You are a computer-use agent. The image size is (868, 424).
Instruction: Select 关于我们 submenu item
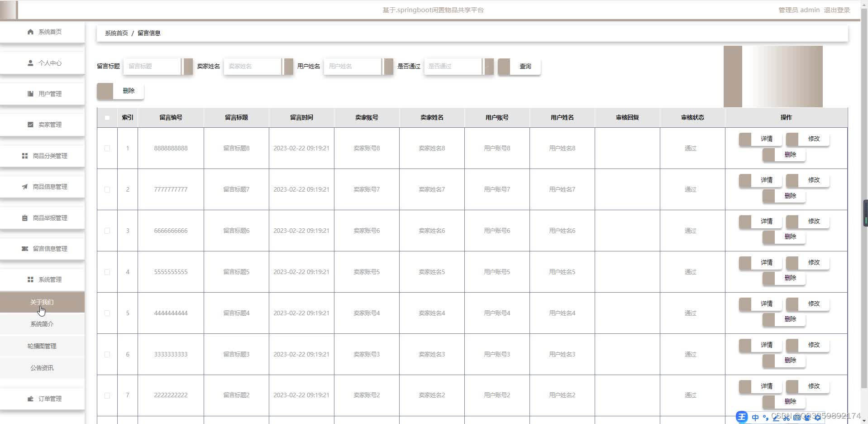[42, 302]
